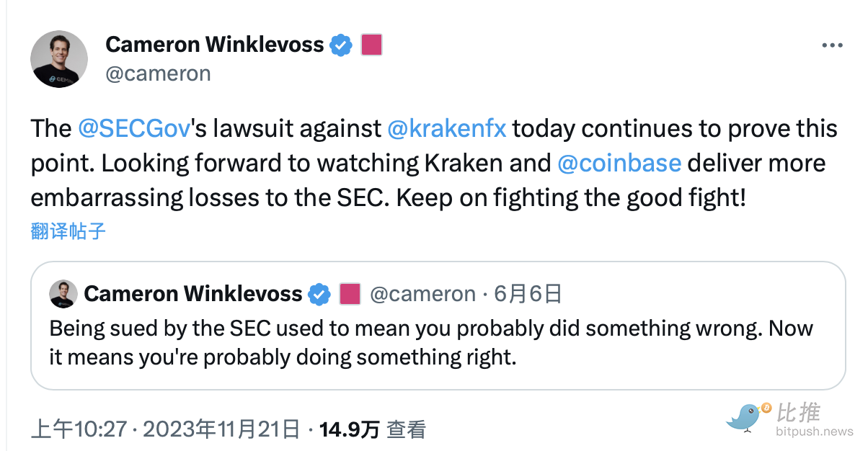
Task: Click the bitpush.news watermark text
Action: tap(815, 432)
